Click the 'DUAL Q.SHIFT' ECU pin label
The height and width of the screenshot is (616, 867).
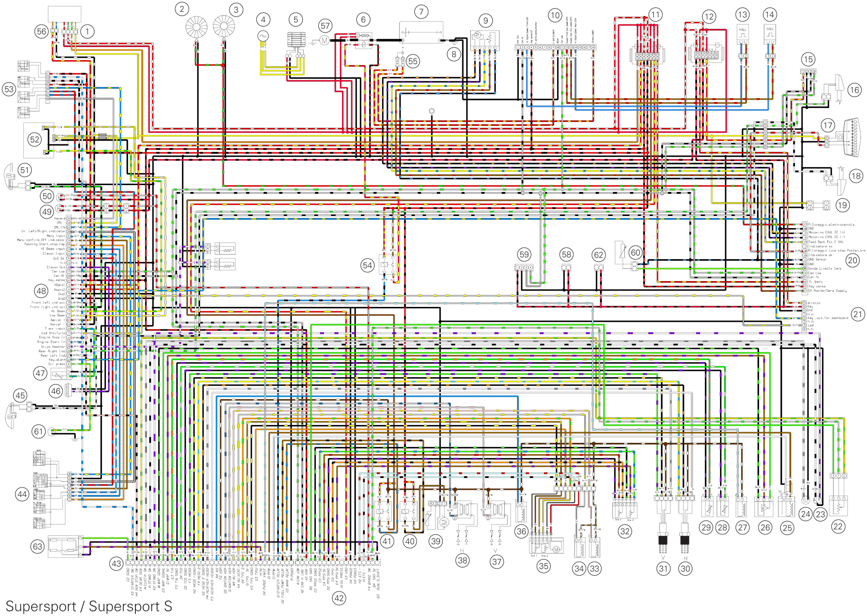coord(378,579)
